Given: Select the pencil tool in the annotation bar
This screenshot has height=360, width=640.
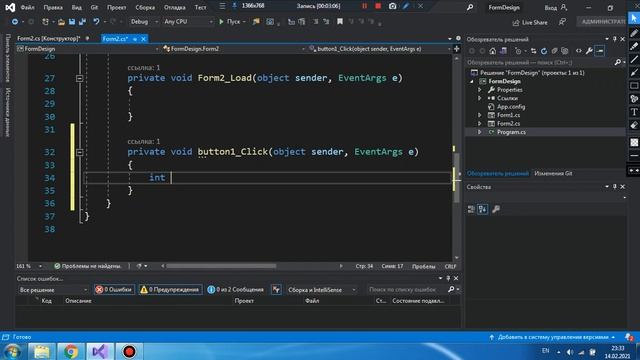Looking at the screenshot, I should coord(634,33).
